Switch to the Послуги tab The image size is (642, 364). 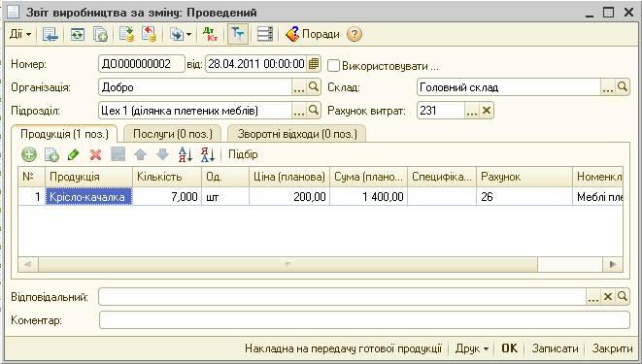tap(172, 134)
